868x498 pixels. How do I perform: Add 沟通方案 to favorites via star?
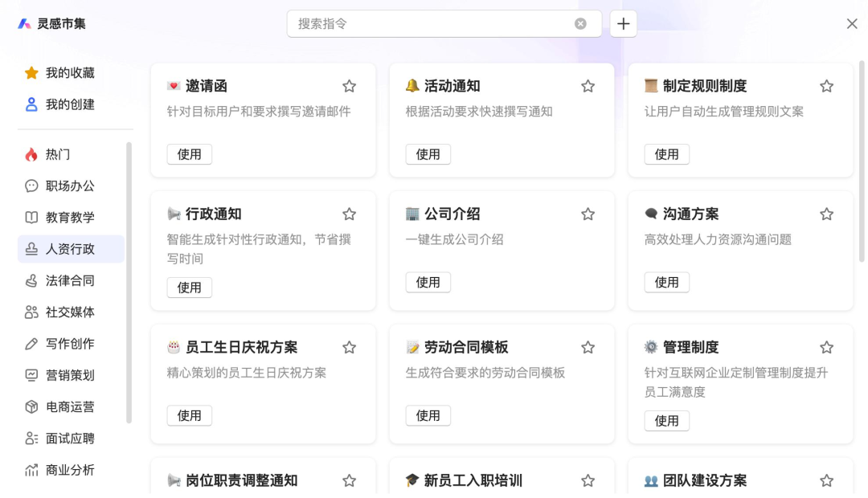point(826,214)
